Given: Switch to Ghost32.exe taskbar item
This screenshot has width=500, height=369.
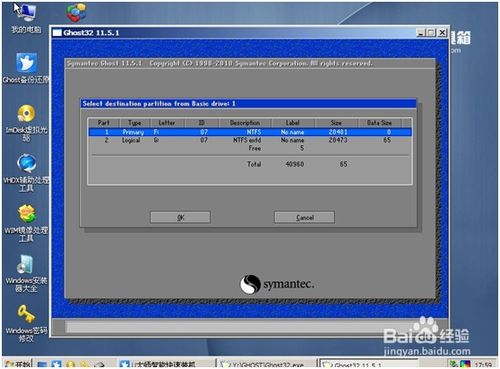Looking at the screenshot, I should pos(266,364).
